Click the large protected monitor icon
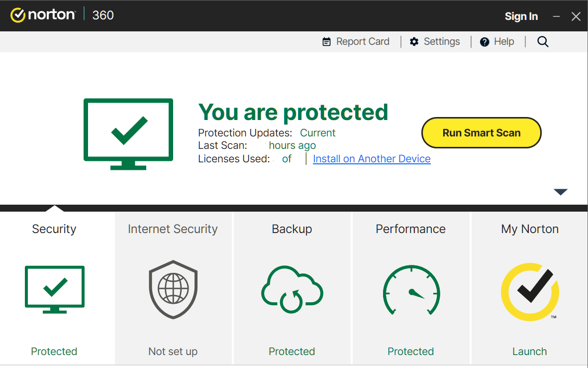 click(128, 134)
